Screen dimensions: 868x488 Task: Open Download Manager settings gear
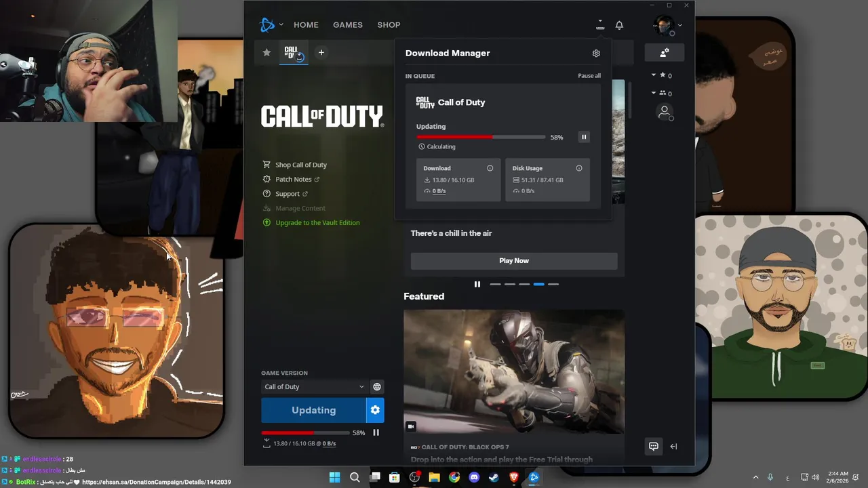click(x=596, y=53)
